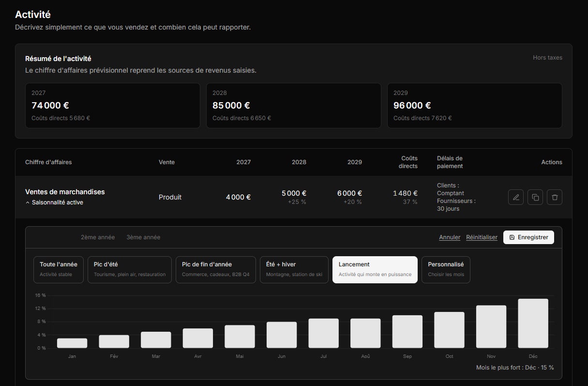Click the Chiffre d'affaires column header
Viewport: 588px width, 386px height.
coord(48,162)
